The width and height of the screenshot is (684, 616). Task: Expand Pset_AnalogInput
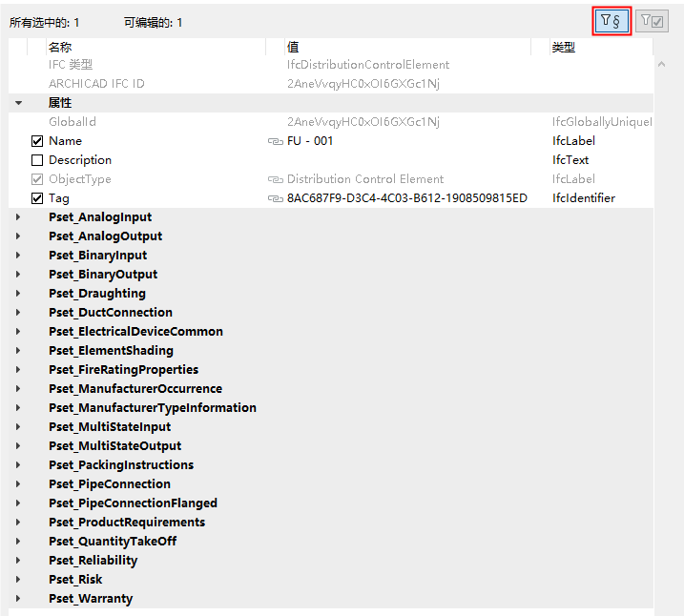(x=18, y=217)
